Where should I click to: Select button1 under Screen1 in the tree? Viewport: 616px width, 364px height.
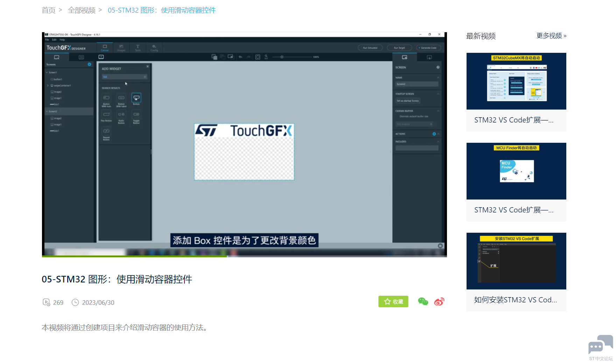(x=57, y=79)
